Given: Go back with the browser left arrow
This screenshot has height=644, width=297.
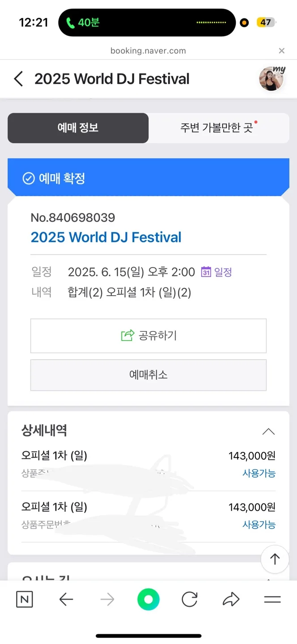Looking at the screenshot, I should 66,600.
